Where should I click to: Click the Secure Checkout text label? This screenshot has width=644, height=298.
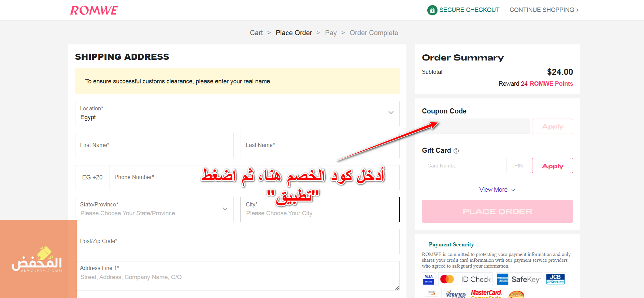[x=469, y=10]
